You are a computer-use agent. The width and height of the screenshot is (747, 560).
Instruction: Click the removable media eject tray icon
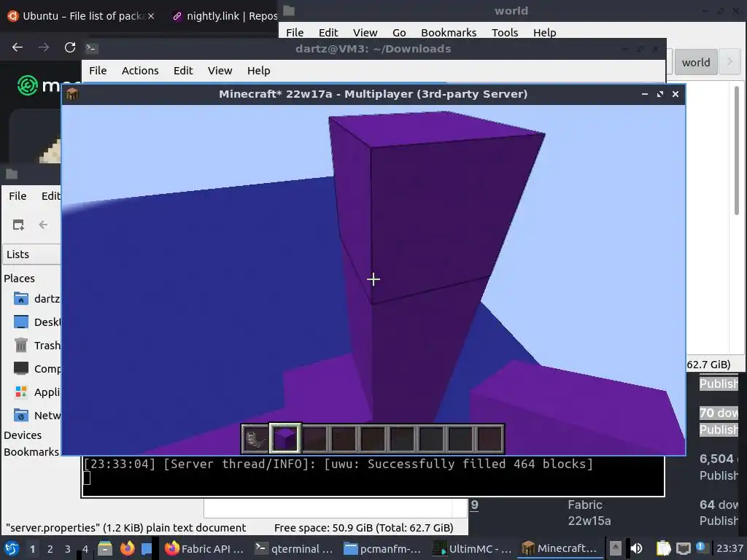coord(616,548)
